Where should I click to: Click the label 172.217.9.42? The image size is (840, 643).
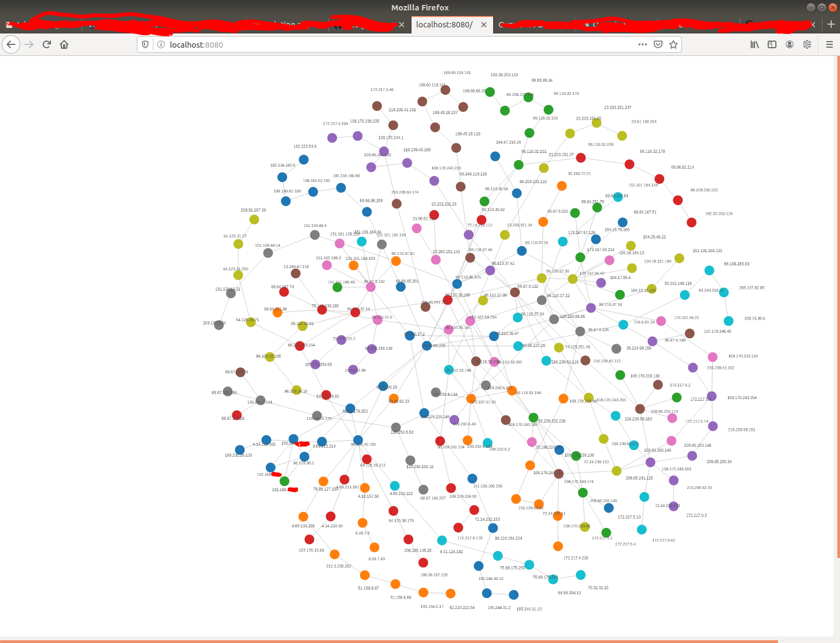coord(664,540)
